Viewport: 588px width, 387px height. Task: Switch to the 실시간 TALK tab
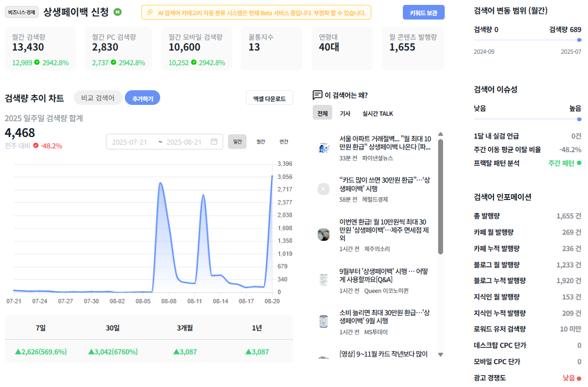[378, 114]
